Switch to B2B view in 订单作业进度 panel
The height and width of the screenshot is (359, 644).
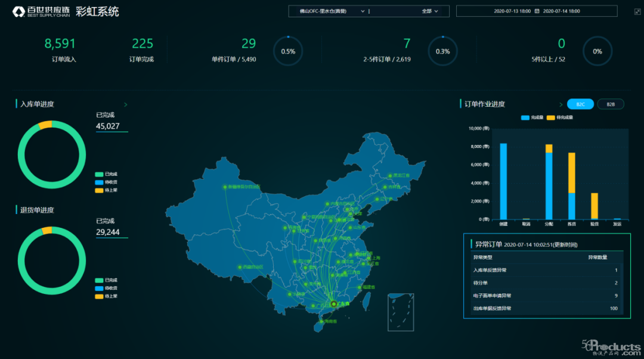pyautogui.click(x=610, y=104)
